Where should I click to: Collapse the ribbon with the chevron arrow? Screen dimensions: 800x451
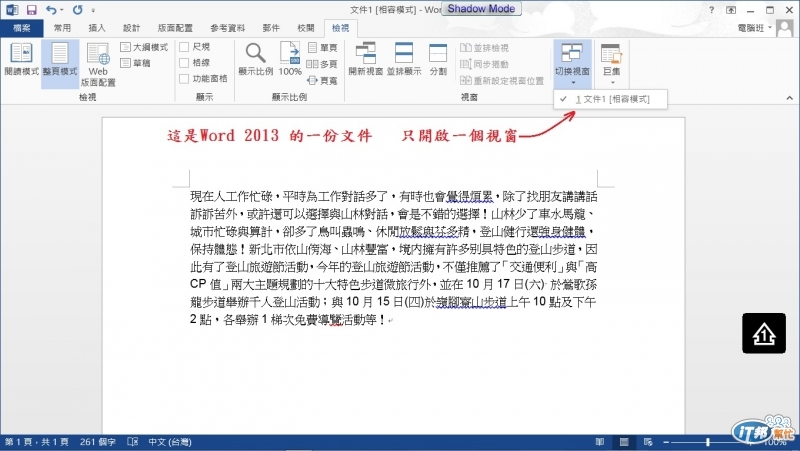click(789, 98)
